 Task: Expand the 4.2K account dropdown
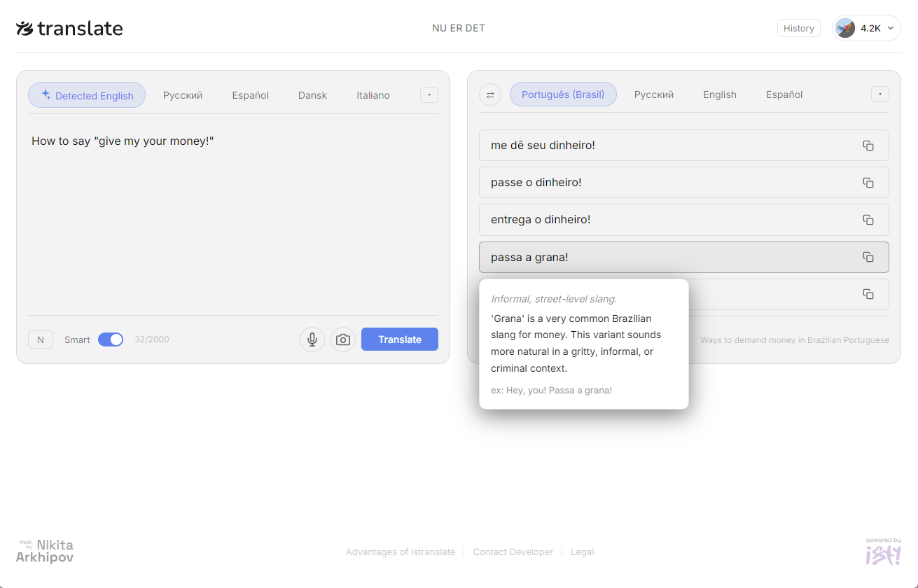click(866, 28)
